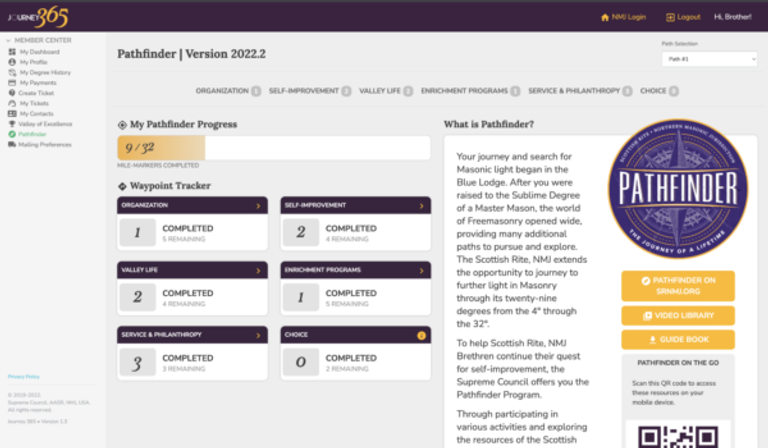Download the Guide Book button
768x448 pixels.
coord(678,340)
